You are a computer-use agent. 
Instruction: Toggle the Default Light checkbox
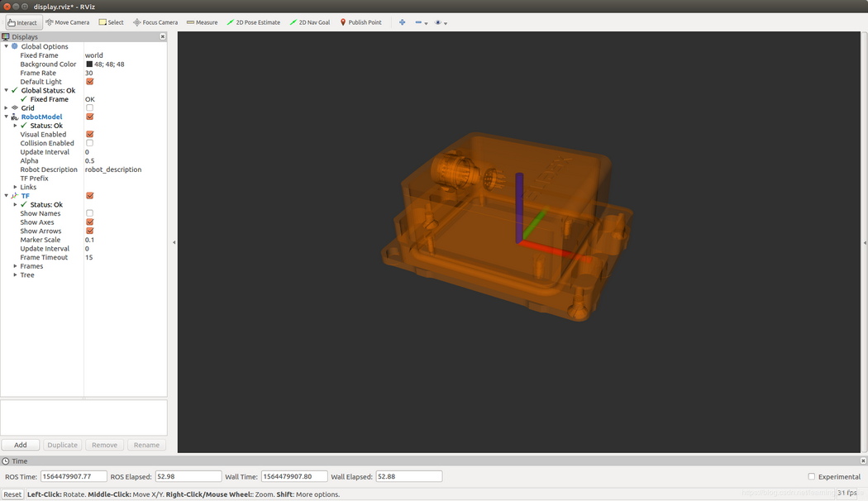click(89, 81)
